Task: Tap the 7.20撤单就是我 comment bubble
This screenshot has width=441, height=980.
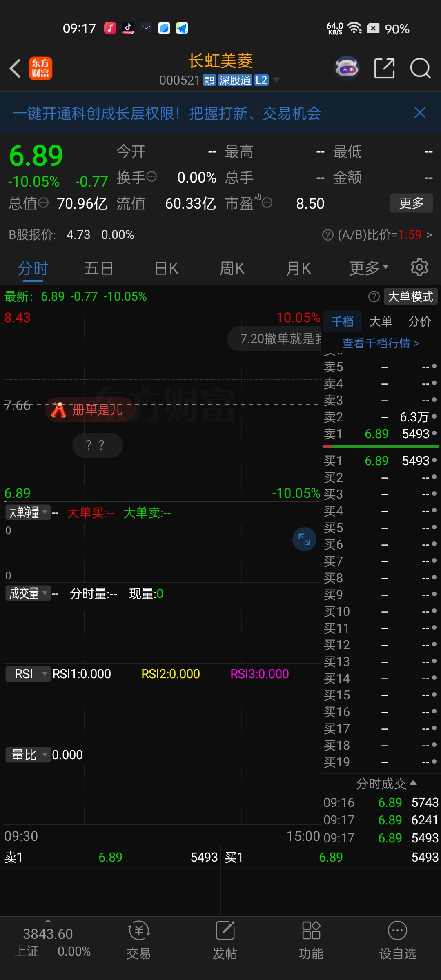Action: tap(274, 339)
